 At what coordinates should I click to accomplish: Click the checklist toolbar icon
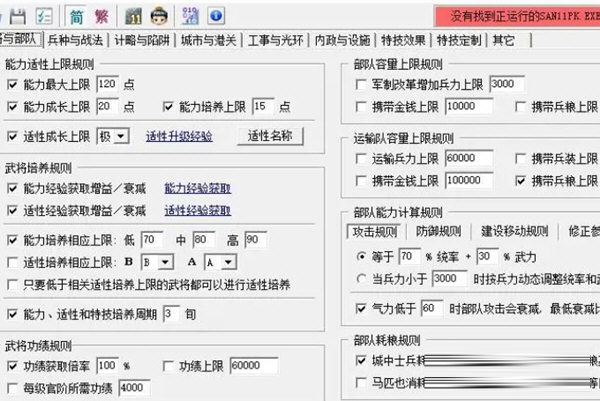pos(44,16)
